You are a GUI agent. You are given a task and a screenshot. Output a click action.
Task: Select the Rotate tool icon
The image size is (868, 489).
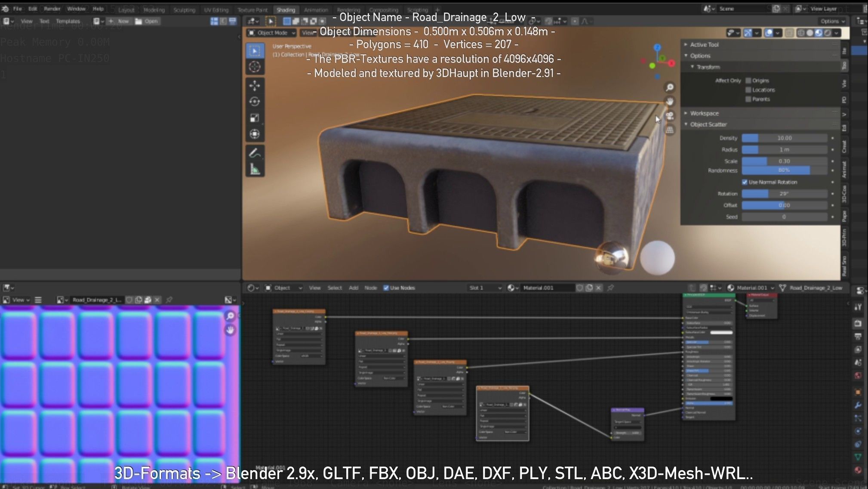255,102
